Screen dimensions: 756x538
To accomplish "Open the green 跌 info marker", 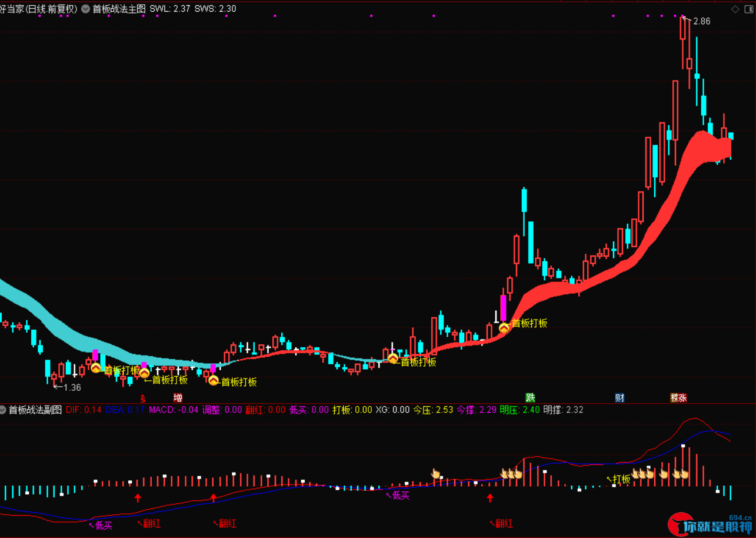I will coord(531,398).
